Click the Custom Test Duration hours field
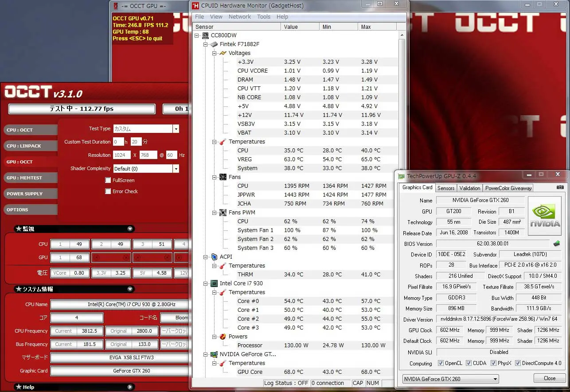This screenshot has width=570, height=392. [x=118, y=142]
